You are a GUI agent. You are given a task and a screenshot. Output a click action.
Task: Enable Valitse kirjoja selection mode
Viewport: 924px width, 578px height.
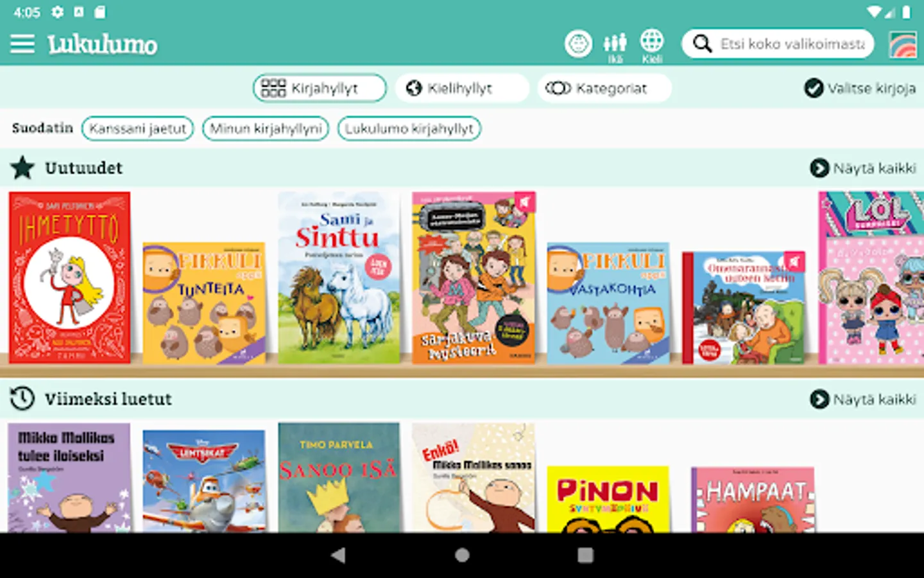(860, 88)
